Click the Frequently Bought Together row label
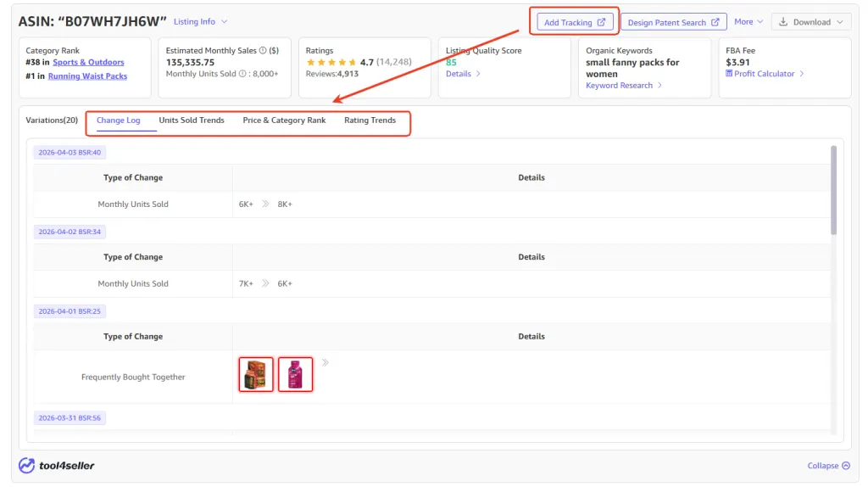868x487 pixels. pos(133,377)
